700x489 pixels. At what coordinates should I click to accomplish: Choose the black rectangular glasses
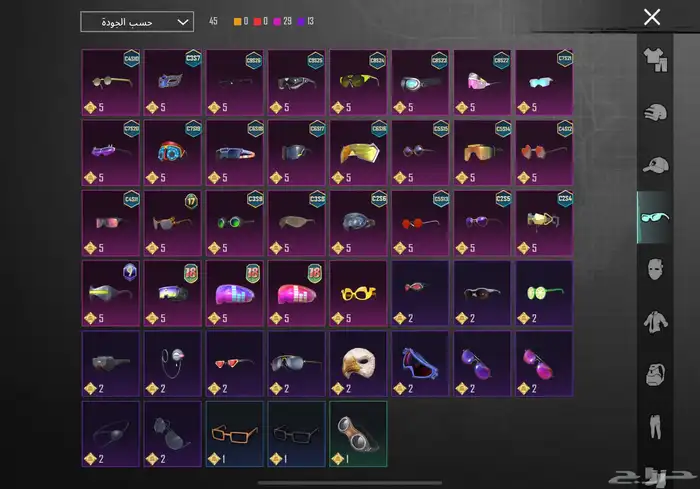(x=296, y=434)
